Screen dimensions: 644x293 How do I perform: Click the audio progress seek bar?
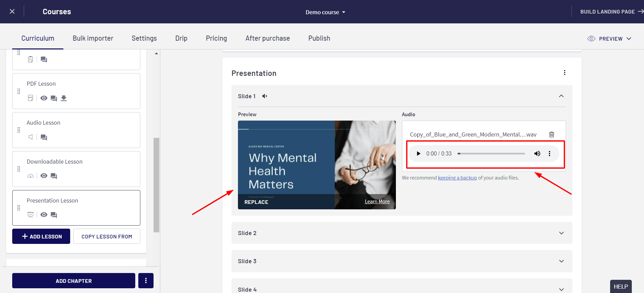point(491,154)
